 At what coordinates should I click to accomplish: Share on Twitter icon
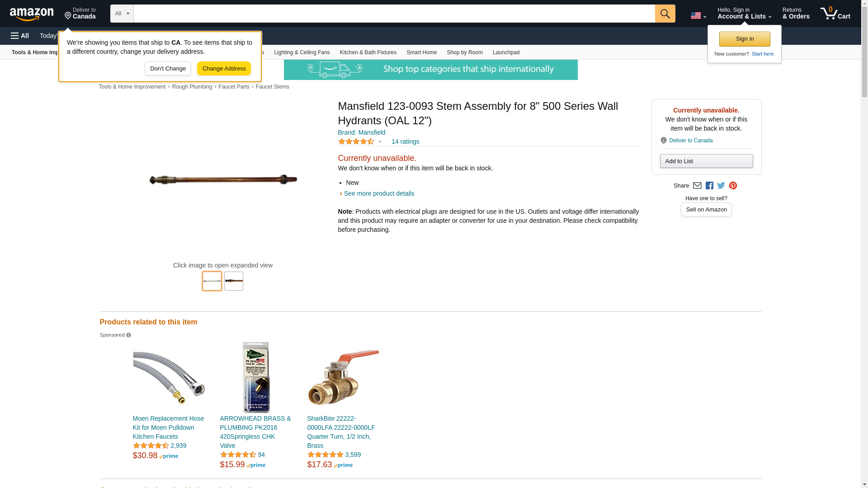tap(721, 186)
